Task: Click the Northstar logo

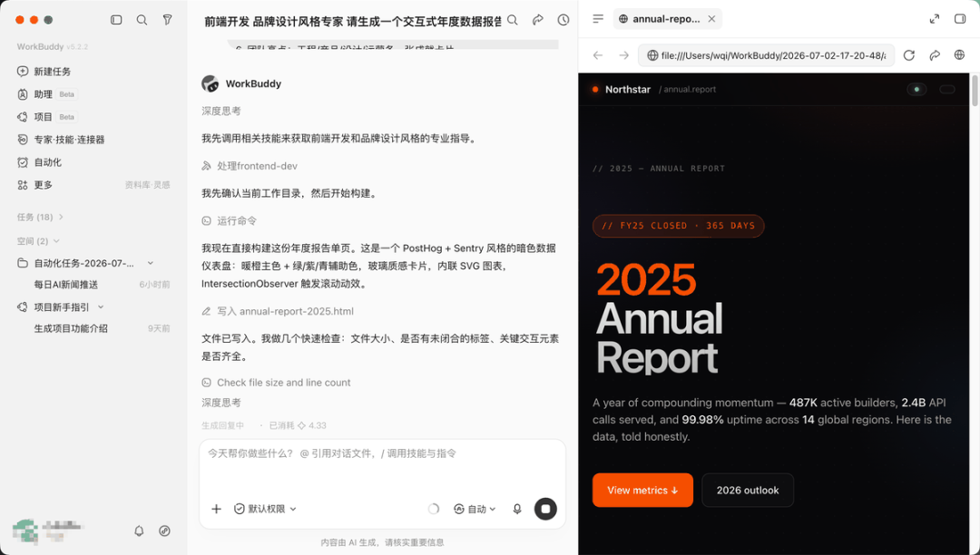Action: coord(622,89)
